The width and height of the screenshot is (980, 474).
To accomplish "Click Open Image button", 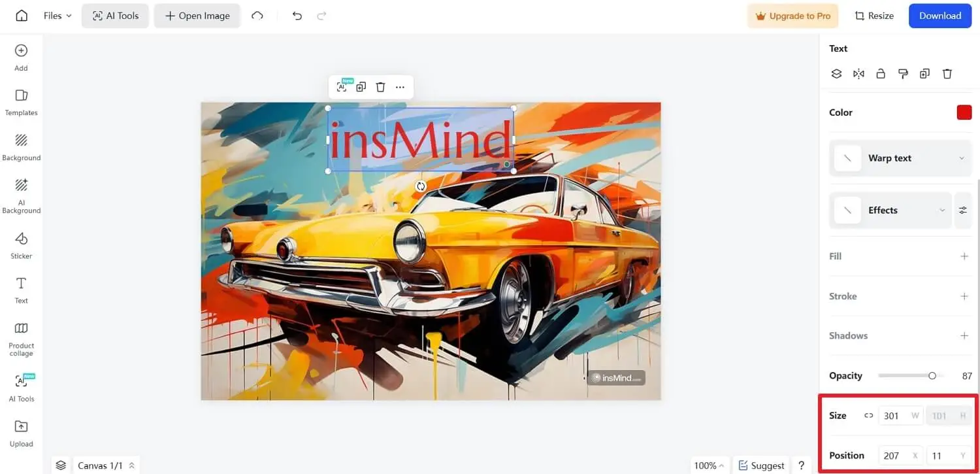I will (x=197, y=16).
